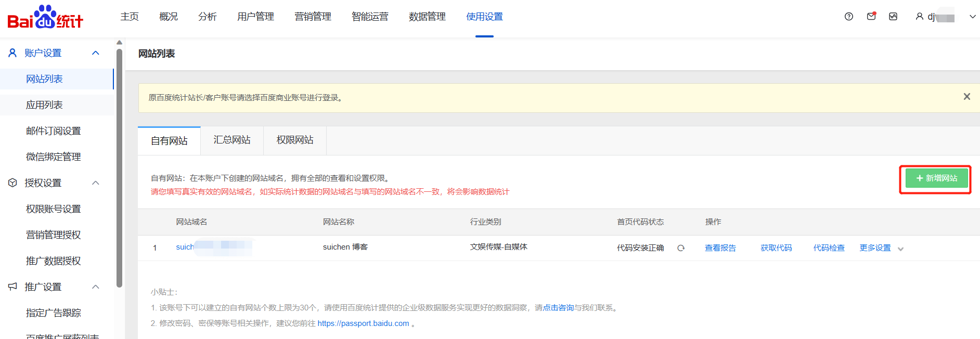Image resolution: width=980 pixels, height=339 pixels.
Task: Open 更多设置 for suichen 博客
Action: (x=875, y=248)
